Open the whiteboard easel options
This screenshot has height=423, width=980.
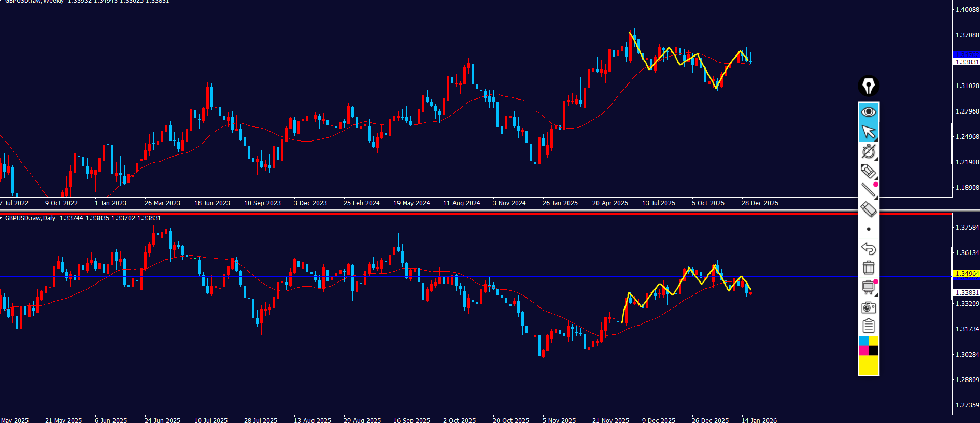click(x=869, y=287)
